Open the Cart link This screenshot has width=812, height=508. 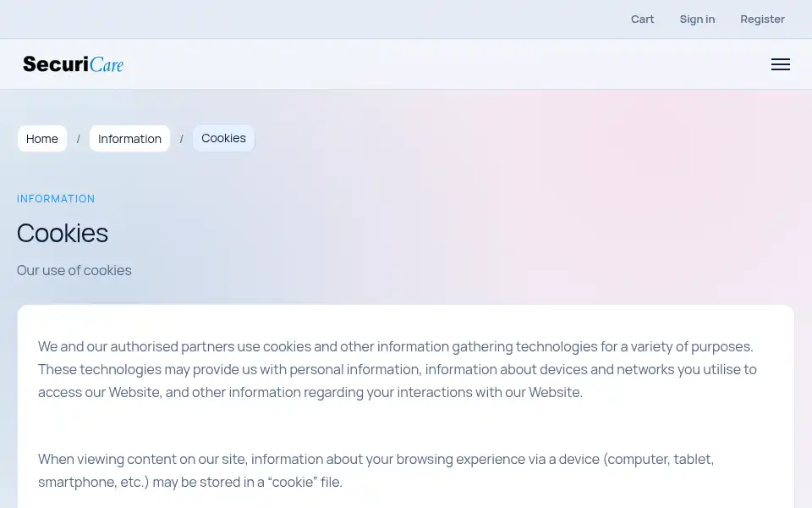(642, 19)
